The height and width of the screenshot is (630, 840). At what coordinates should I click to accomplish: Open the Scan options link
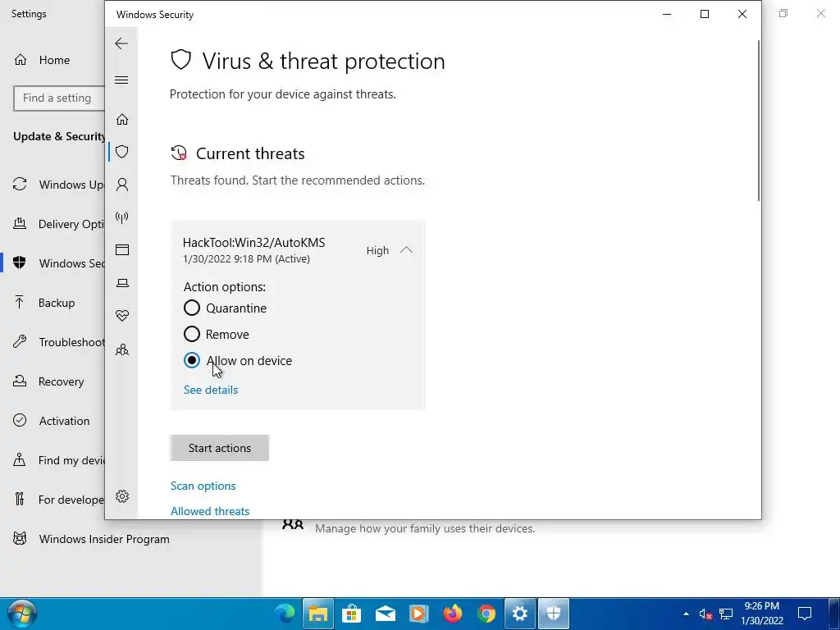[203, 486]
